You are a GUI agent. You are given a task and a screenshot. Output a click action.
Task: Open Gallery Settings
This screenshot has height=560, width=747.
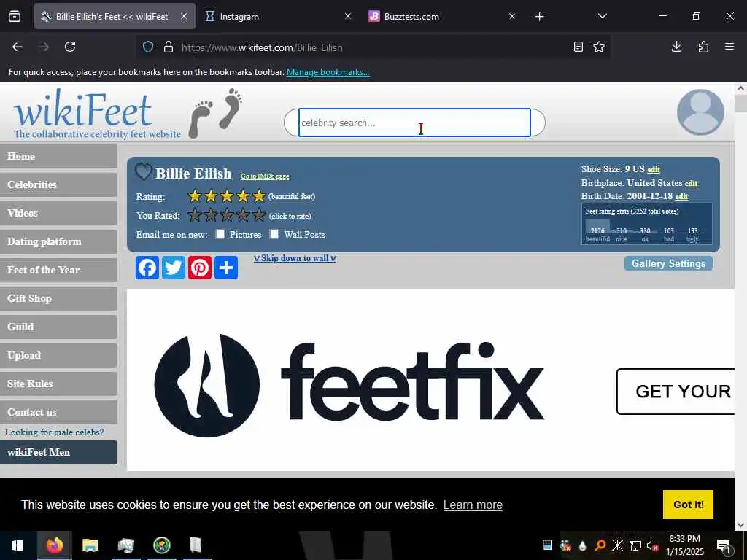point(668,263)
